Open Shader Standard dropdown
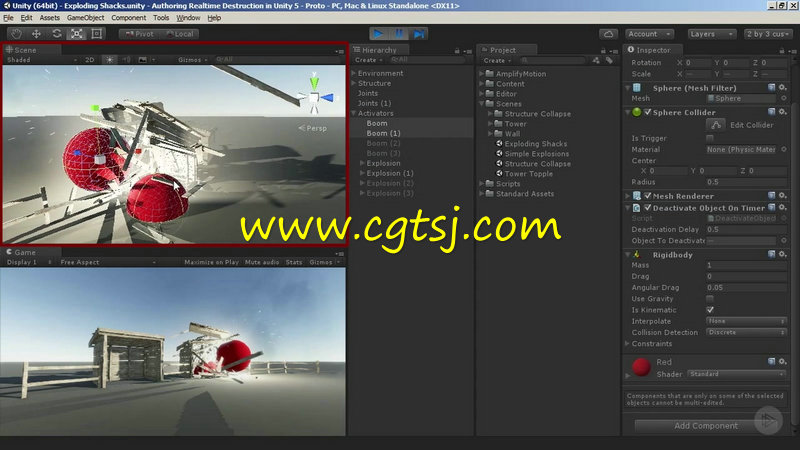Screen dimensions: 800x450 [x=737, y=374]
